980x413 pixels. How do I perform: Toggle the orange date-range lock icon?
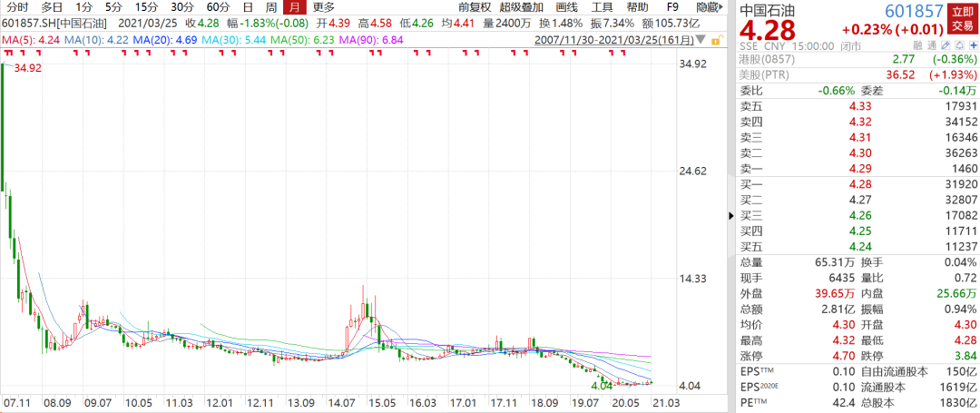tap(719, 39)
